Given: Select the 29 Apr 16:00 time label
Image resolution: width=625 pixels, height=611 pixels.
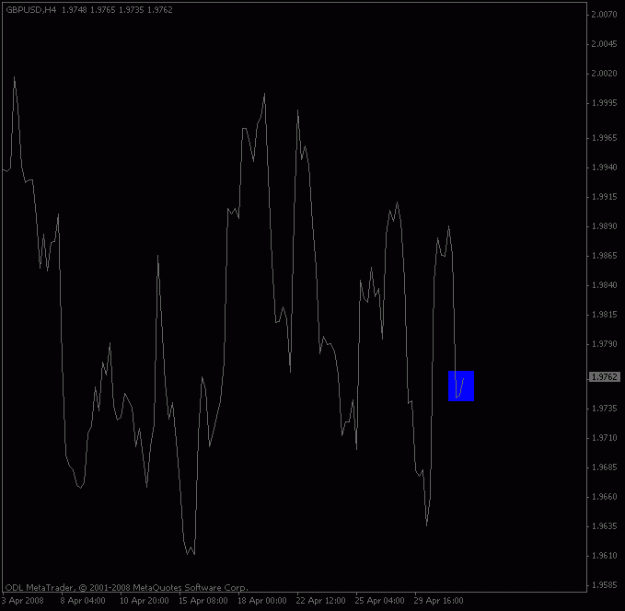Looking at the screenshot, I should click(x=438, y=601).
